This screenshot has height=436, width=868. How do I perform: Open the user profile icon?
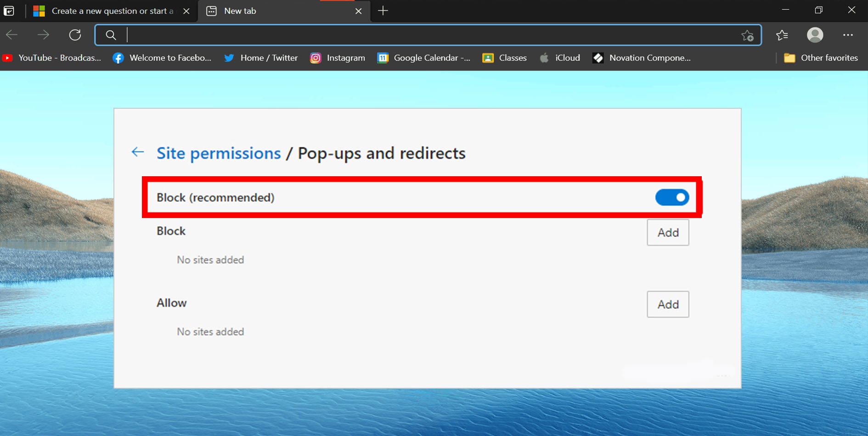pos(815,35)
